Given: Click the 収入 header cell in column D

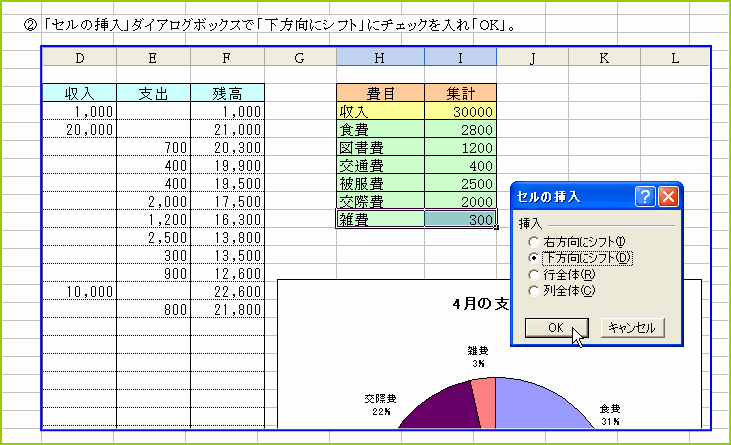Looking at the screenshot, I should (x=79, y=93).
